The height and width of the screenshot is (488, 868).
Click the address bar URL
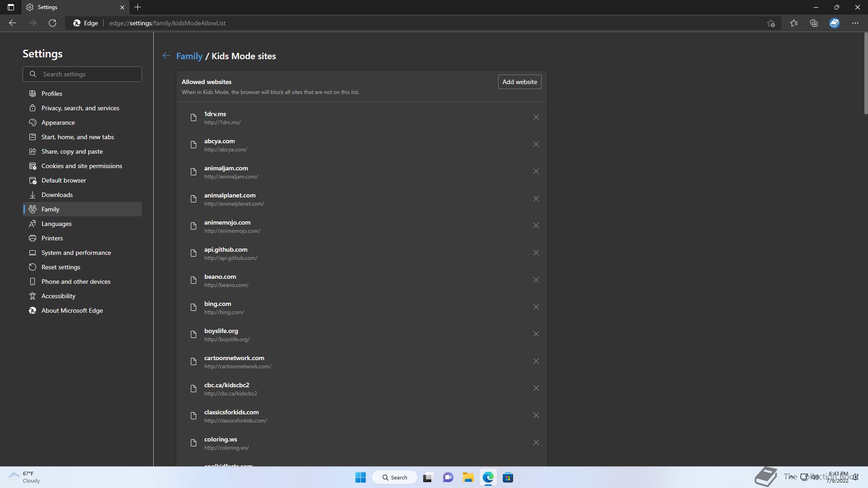(167, 23)
